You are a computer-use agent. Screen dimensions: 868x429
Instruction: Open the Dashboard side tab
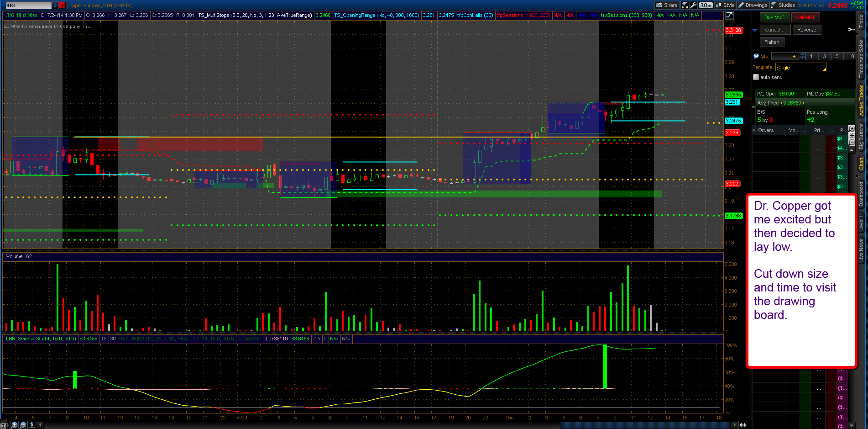(862, 194)
